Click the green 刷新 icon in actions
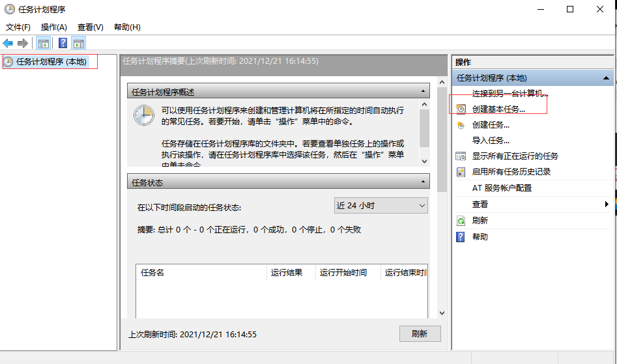Viewport: 617px width, 364px height. (x=461, y=221)
